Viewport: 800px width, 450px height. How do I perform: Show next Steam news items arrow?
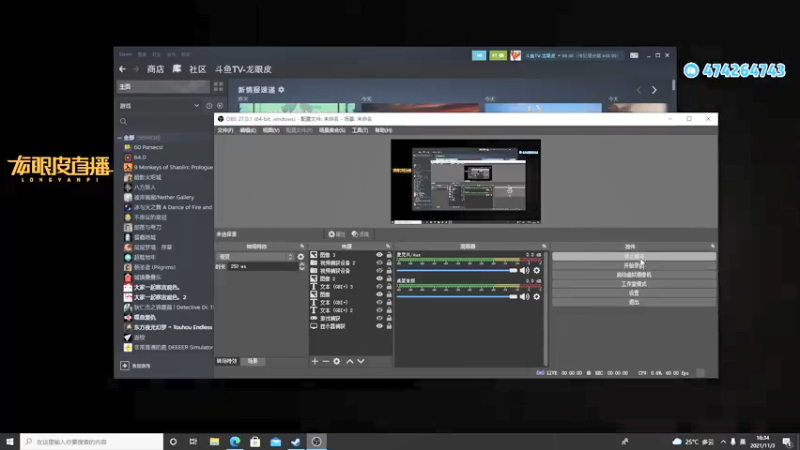pyautogui.click(x=654, y=90)
